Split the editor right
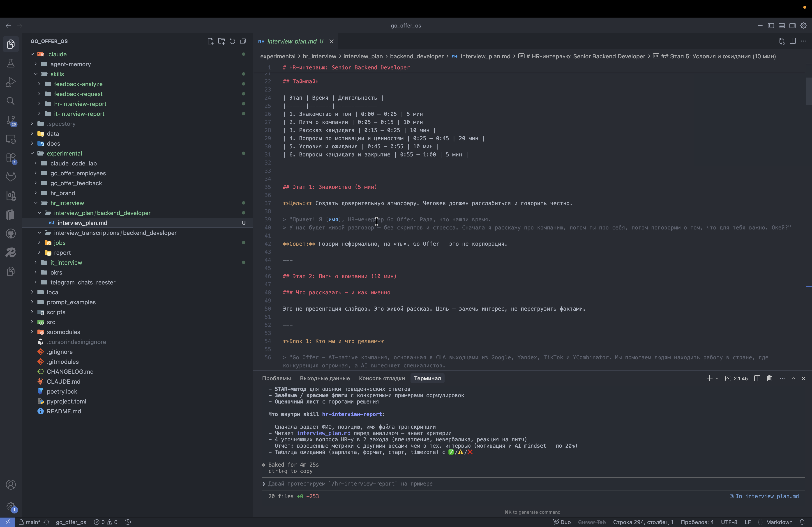 coord(793,41)
